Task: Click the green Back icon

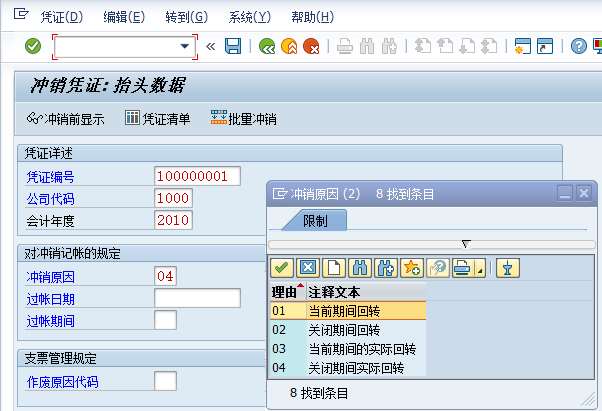Action: point(267,46)
